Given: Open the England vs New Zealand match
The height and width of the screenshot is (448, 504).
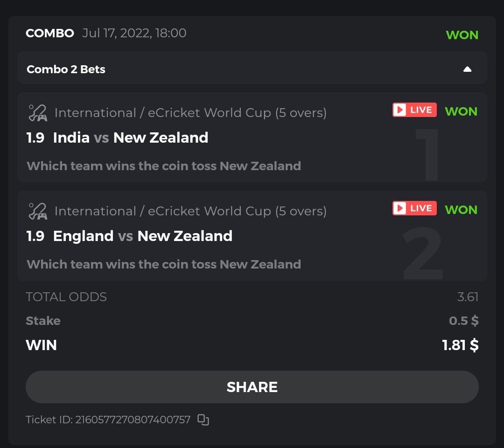Looking at the screenshot, I should (143, 236).
